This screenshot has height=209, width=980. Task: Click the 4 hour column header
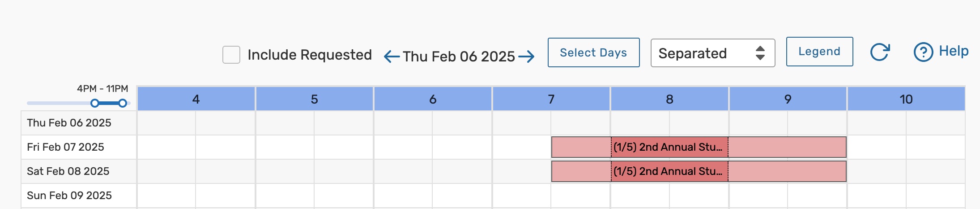click(196, 99)
